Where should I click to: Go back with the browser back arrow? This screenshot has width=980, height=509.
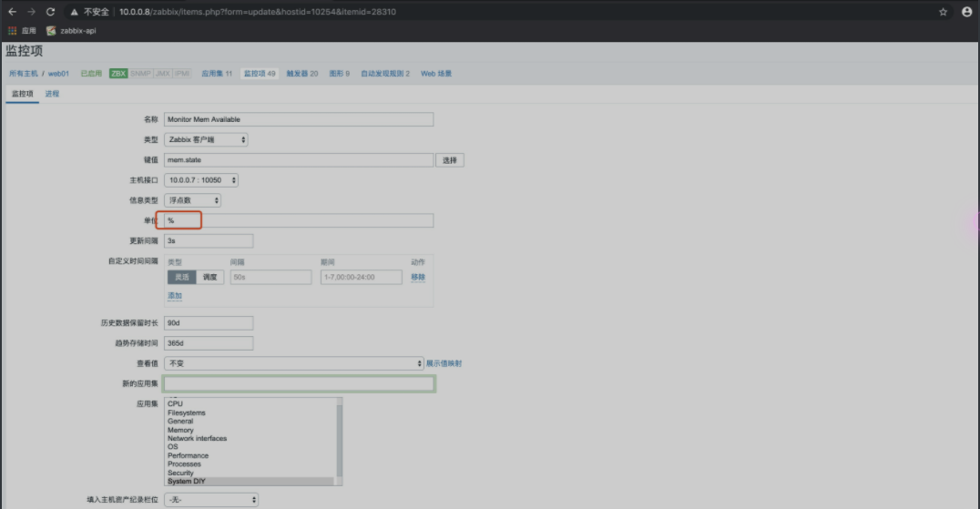12,12
